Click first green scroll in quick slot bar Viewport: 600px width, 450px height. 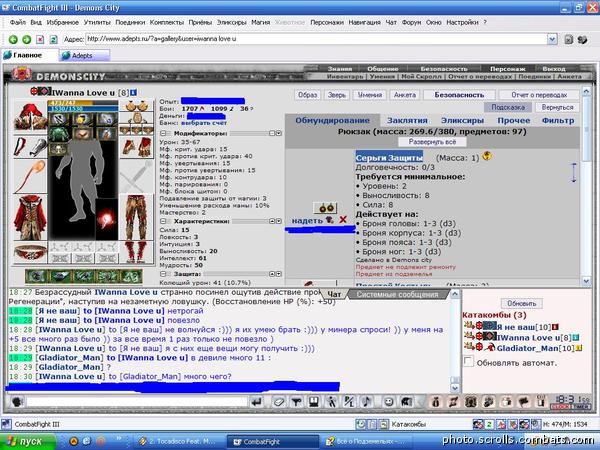pos(36,276)
